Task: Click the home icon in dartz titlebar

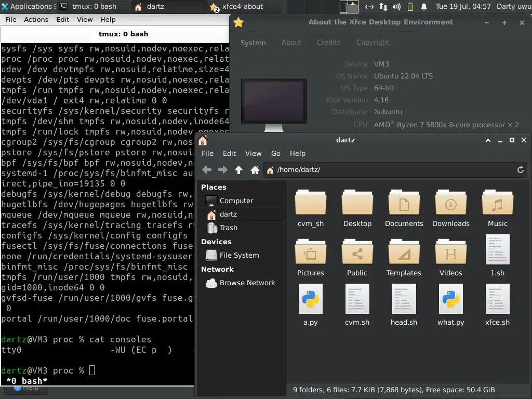Action: click(x=203, y=140)
